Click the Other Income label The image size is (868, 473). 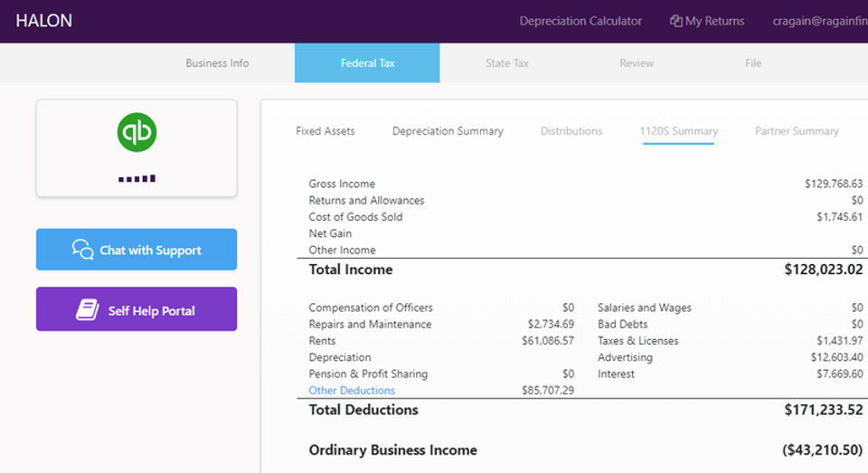click(x=342, y=251)
